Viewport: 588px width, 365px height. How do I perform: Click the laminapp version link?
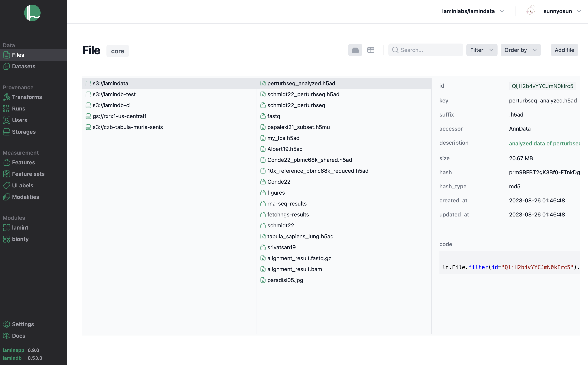pos(13,350)
